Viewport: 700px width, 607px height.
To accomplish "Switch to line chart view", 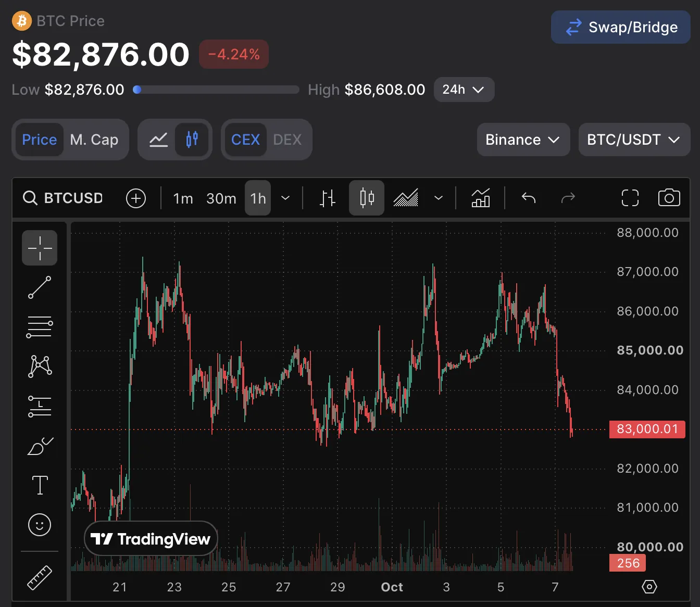I will (x=158, y=140).
